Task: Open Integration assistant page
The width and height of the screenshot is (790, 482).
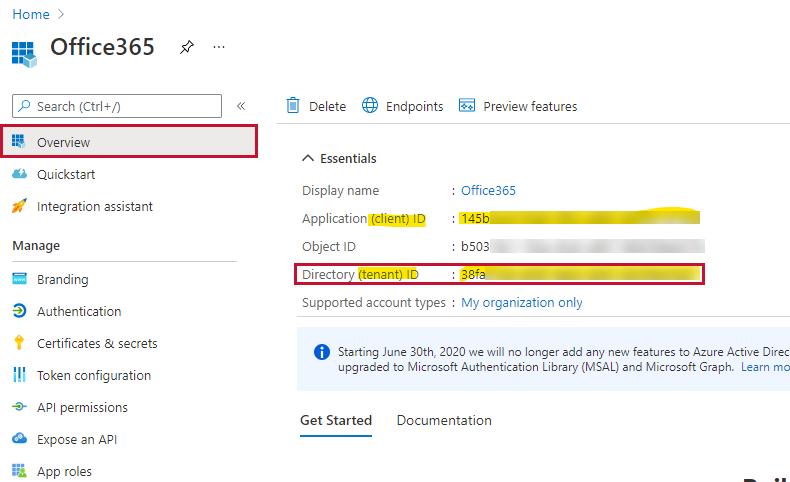Action: pos(95,206)
